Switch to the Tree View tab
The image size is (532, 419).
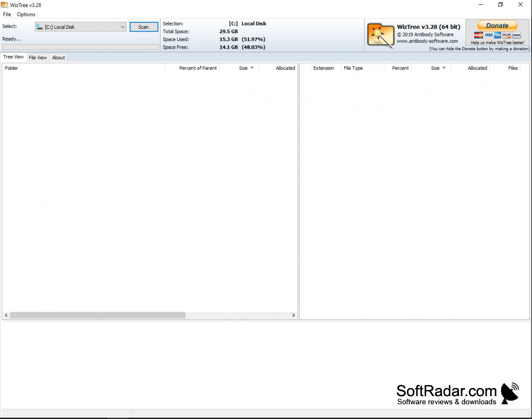click(14, 57)
